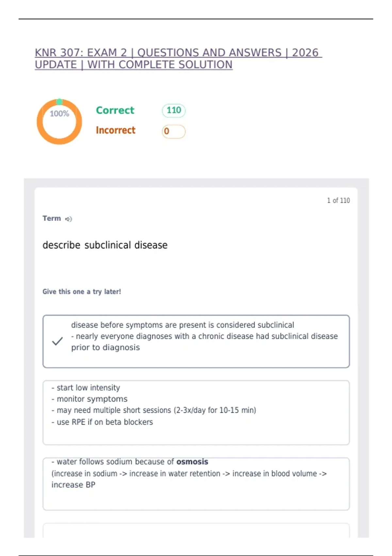Choose the answer starting 'disease before symptoms'

tap(196, 341)
